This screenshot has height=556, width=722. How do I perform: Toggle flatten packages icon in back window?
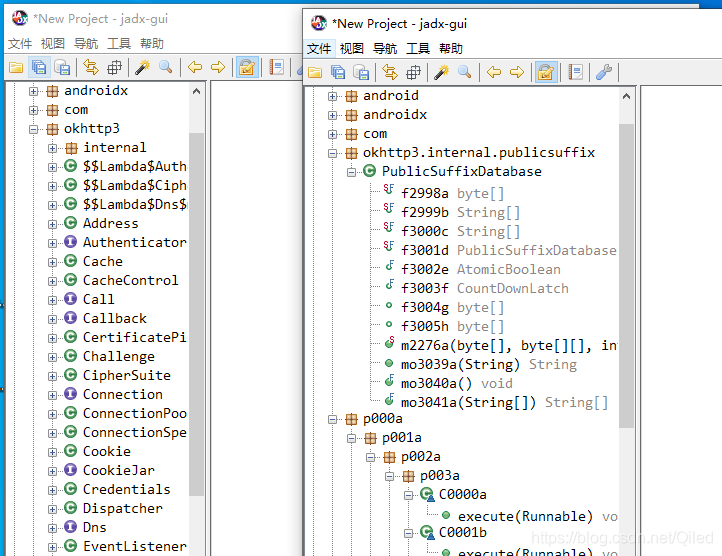point(114,68)
